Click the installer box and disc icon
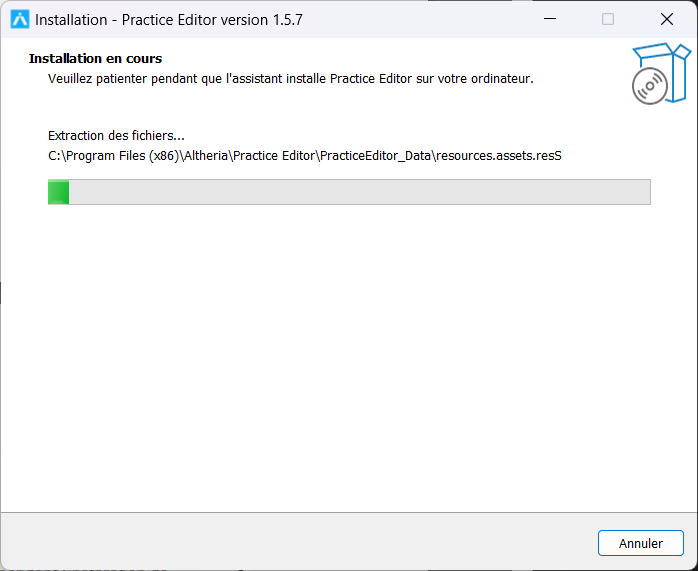 coord(661,73)
